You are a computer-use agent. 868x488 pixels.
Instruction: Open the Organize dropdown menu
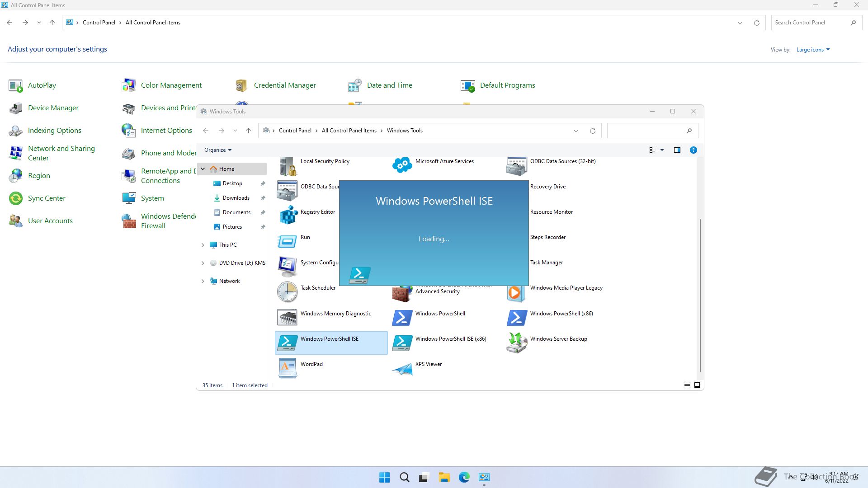(217, 150)
